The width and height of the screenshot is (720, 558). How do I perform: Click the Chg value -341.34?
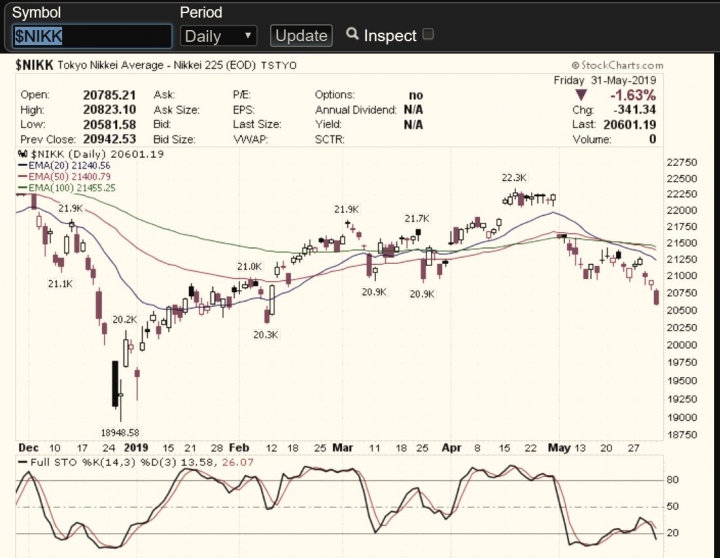tap(635, 110)
